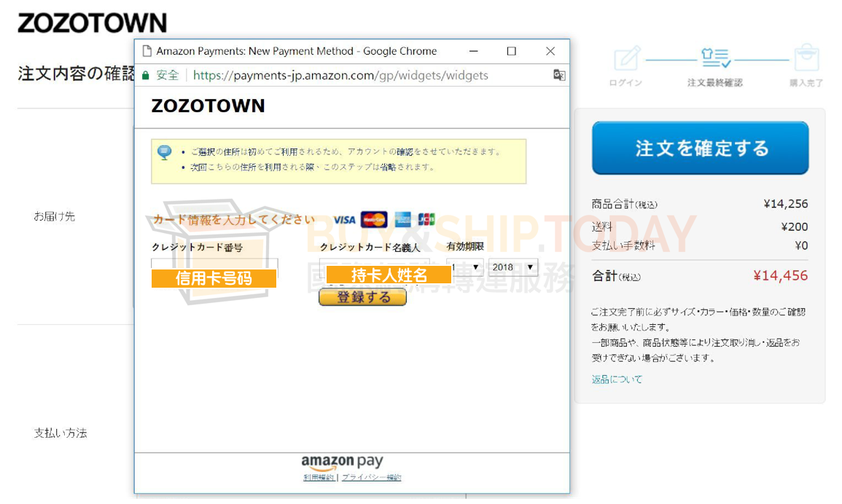Click the 購入完了 shopping bag icon
The width and height of the screenshot is (842, 504).
point(806,58)
